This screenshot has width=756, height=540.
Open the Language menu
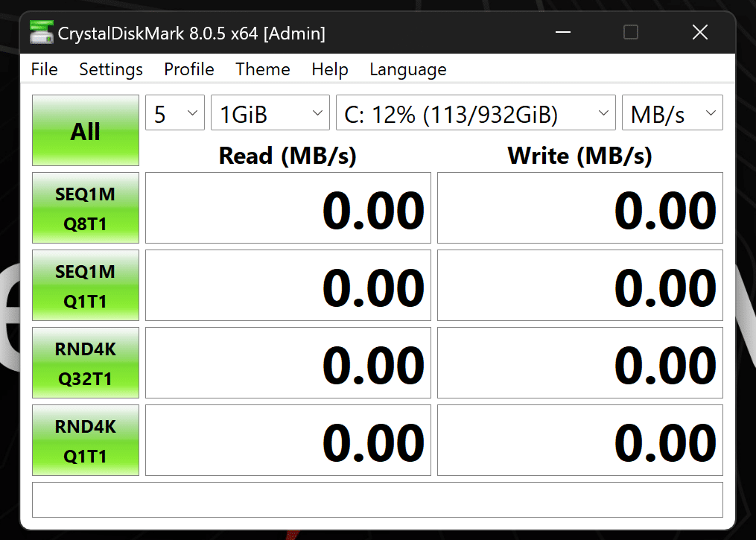coord(408,69)
